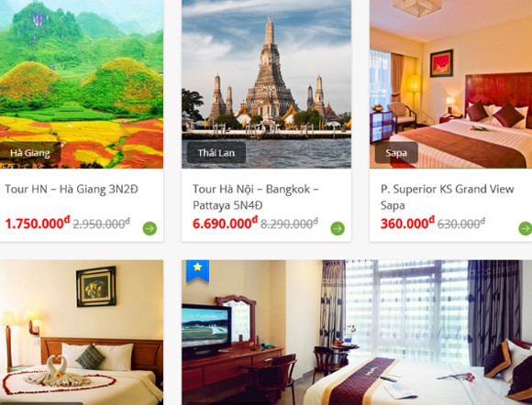Click the wide hotel room with TV photo
Screen dimensions: 532x405
pos(357,333)
